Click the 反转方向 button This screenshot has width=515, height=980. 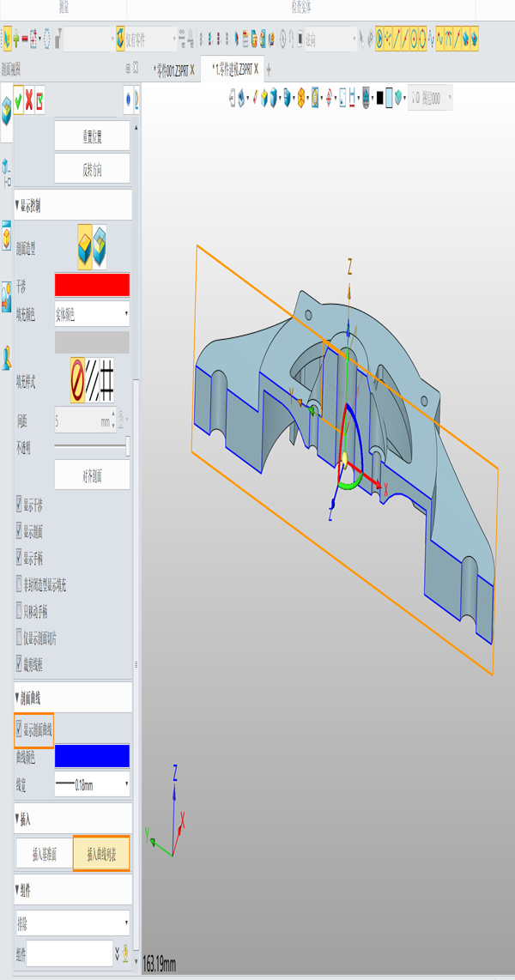92,169
